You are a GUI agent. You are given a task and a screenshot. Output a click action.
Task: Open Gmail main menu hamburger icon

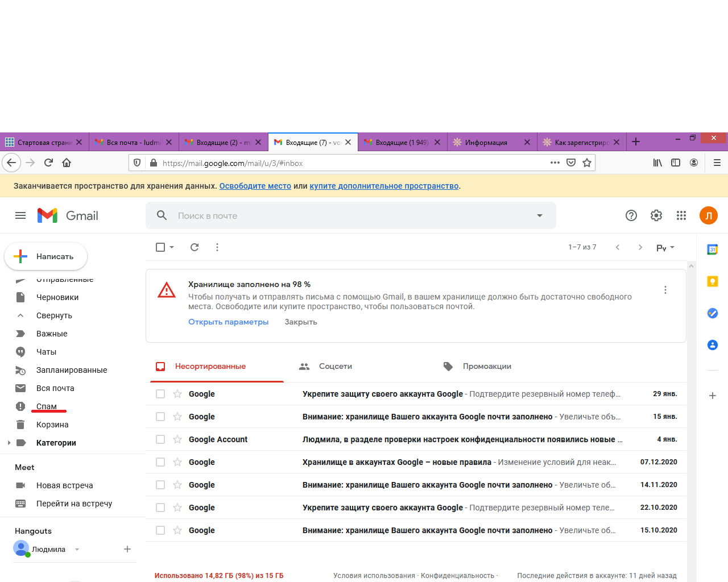tap(20, 215)
